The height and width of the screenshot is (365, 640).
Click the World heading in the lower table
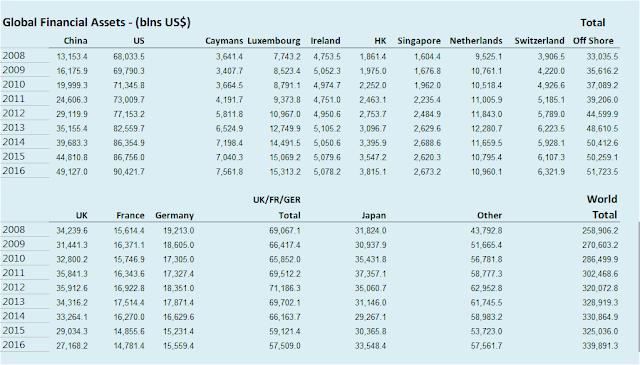[602, 199]
